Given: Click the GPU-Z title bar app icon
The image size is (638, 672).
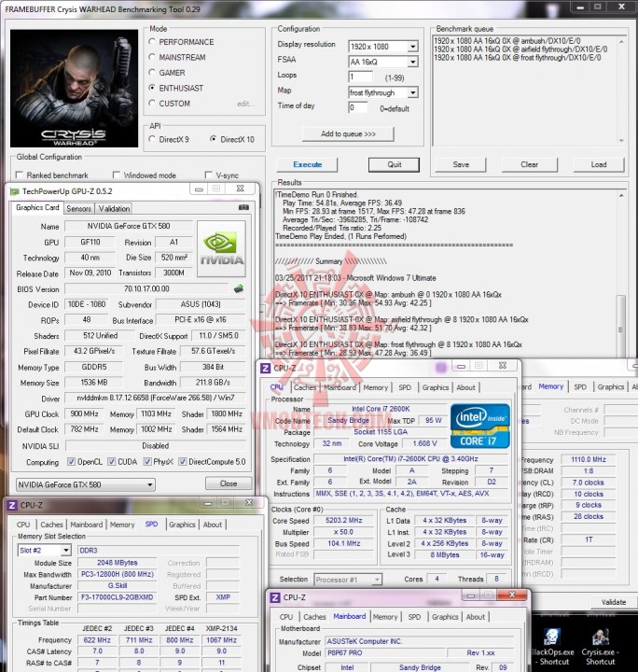Looking at the screenshot, I should pyautogui.click(x=15, y=191).
